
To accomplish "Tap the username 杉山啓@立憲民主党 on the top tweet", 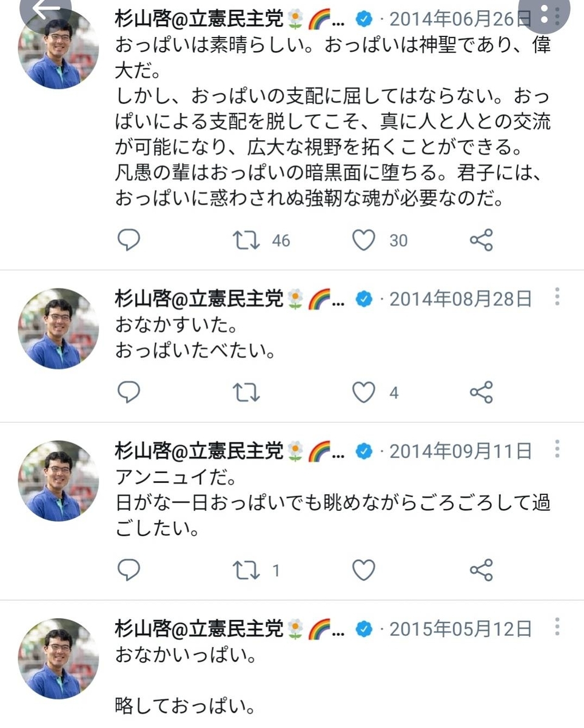I will pyautogui.click(x=200, y=18).
